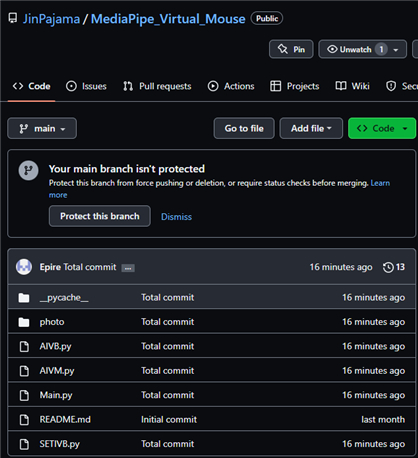
Task: Open commit history showing 13 commits
Action: coord(394,267)
